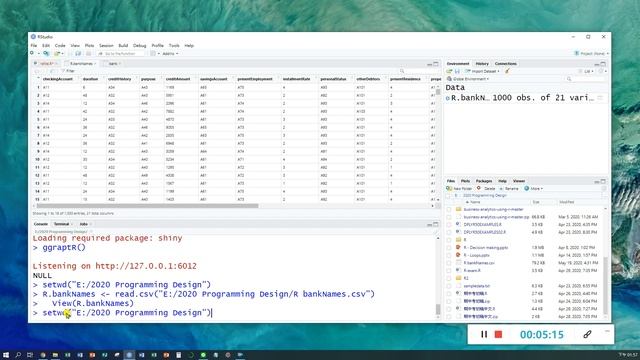Open the Debug menu
The width and height of the screenshot is (640, 360).
(140, 46)
